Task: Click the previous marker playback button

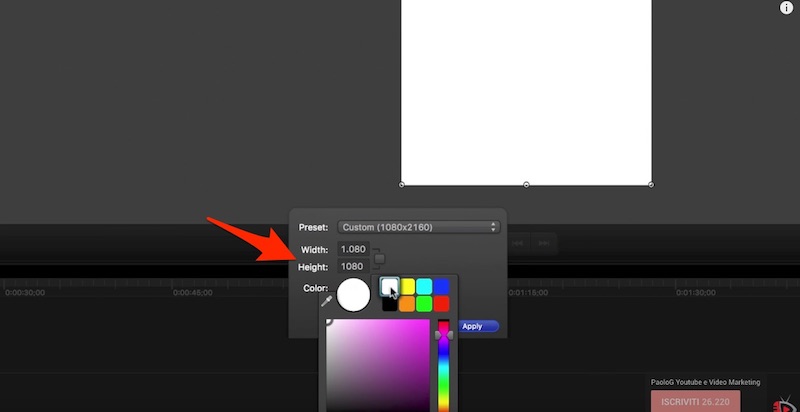Action: point(518,243)
